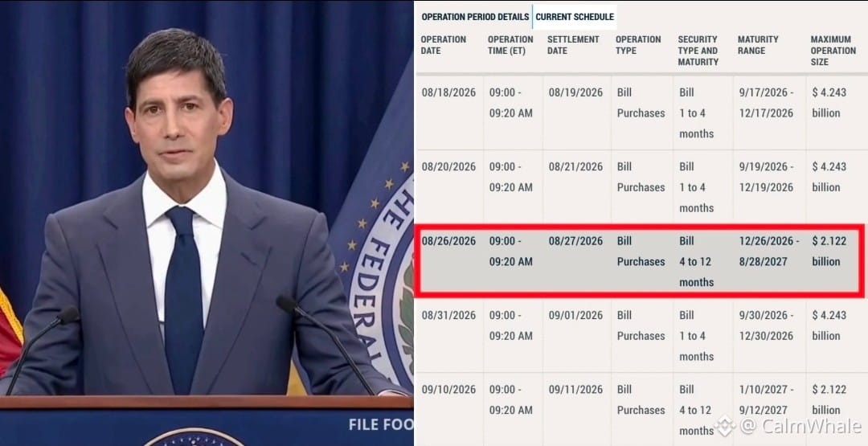Click the $4.243 billion size in 08/18/2026 row
Viewport: 868px width, 446px height.
(829, 102)
